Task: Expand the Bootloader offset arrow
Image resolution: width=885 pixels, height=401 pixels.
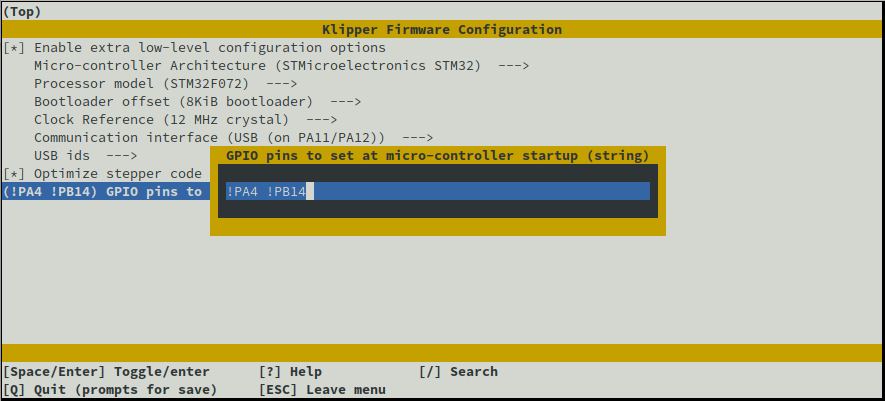Action: click(x=345, y=102)
